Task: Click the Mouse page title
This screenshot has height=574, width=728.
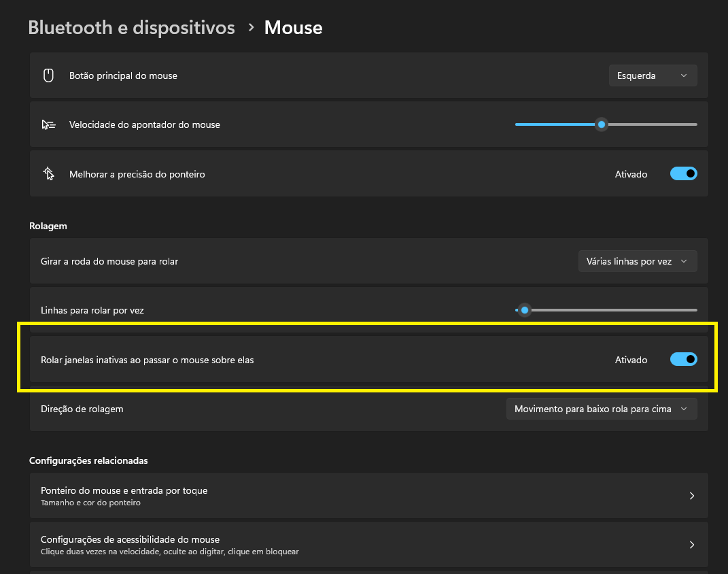Action: [293, 27]
